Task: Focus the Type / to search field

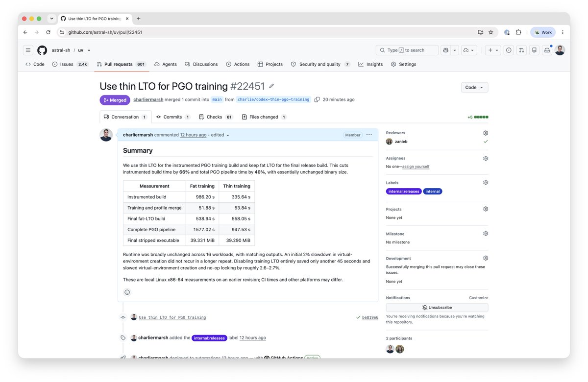Action: [407, 50]
